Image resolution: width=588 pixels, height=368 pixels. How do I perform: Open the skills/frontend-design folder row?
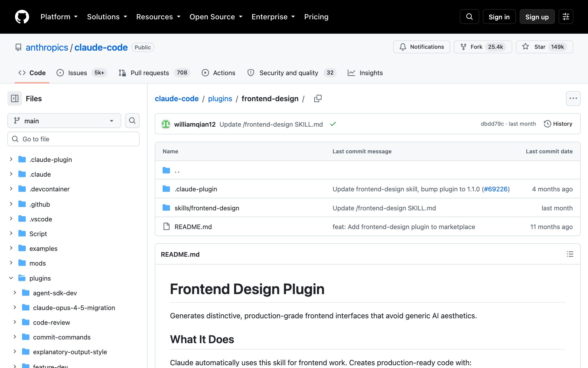pyautogui.click(x=367, y=208)
